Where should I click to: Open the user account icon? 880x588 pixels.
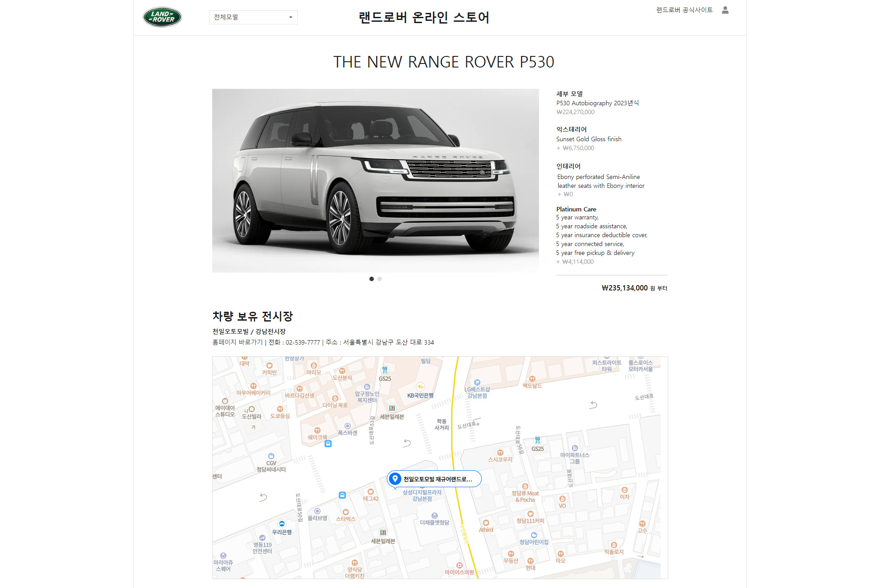point(725,10)
